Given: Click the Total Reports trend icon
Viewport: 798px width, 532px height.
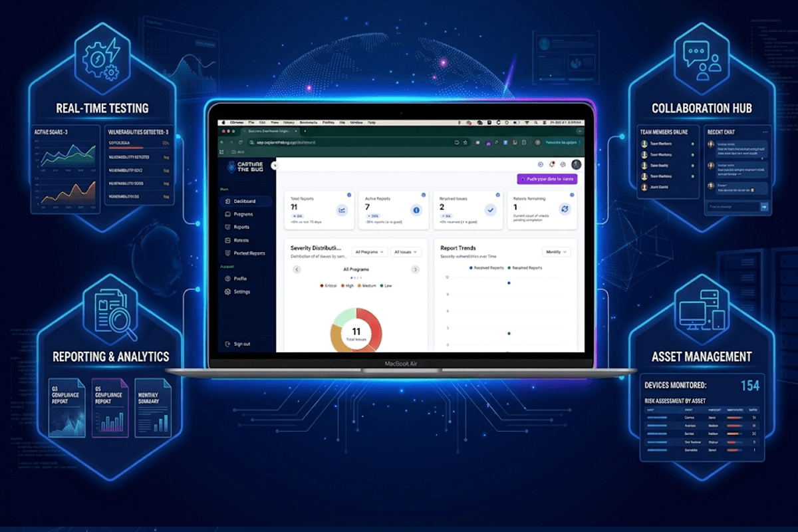Looking at the screenshot, I should click(x=342, y=210).
